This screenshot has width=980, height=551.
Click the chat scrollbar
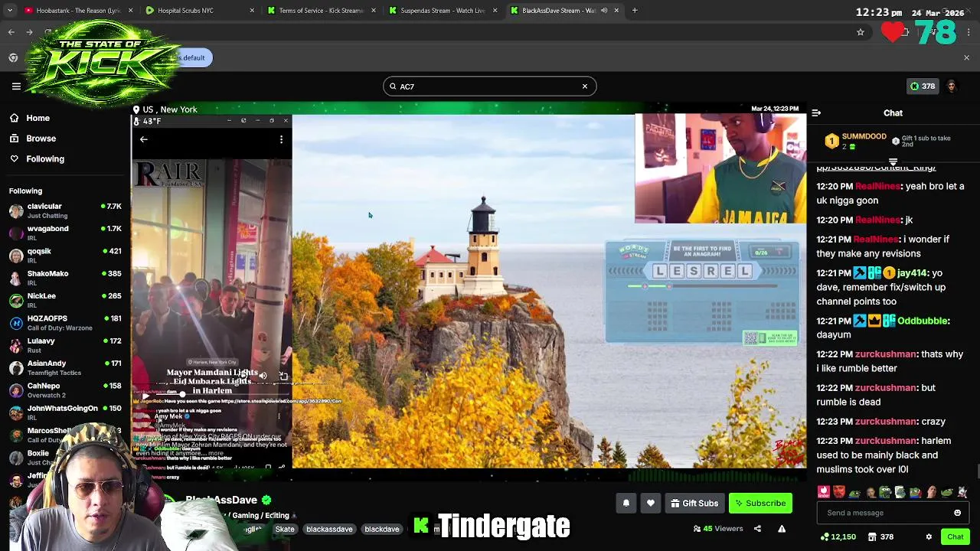point(976,470)
